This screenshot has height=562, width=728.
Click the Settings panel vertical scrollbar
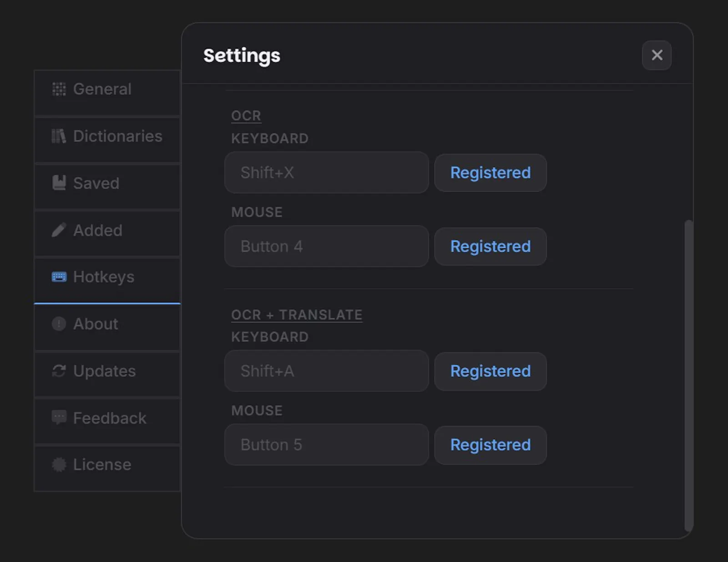tap(689, 376)
